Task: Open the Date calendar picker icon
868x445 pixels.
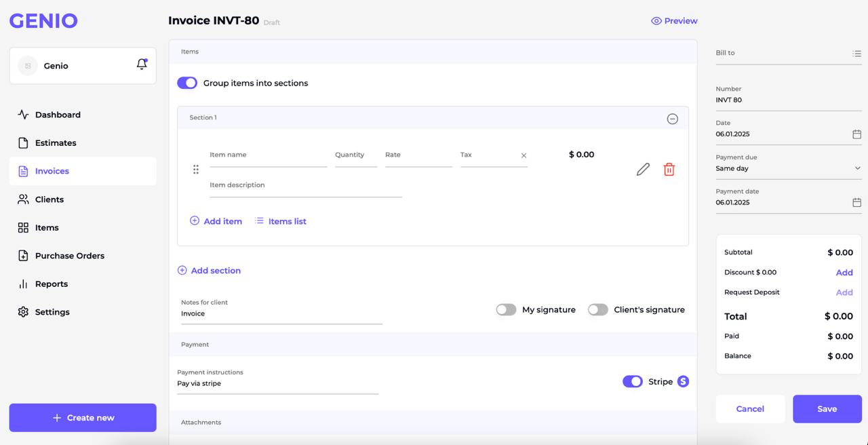Action: click(x=856, y=134)
